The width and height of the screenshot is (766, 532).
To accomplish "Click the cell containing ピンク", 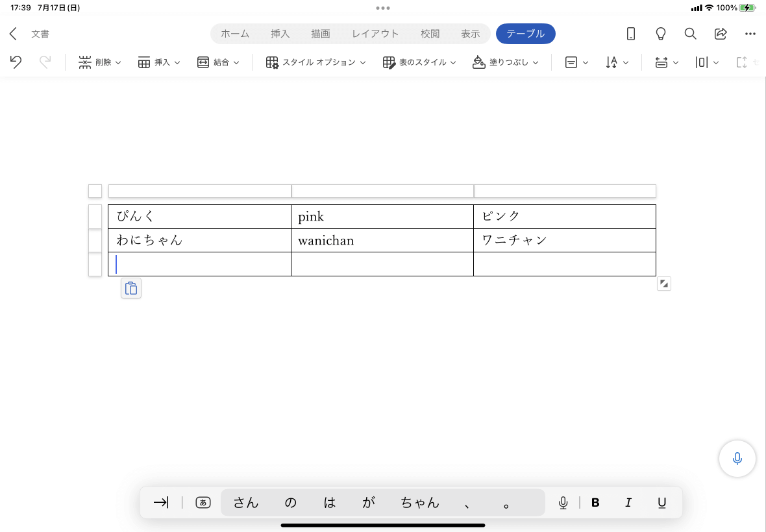I will 565,217.
